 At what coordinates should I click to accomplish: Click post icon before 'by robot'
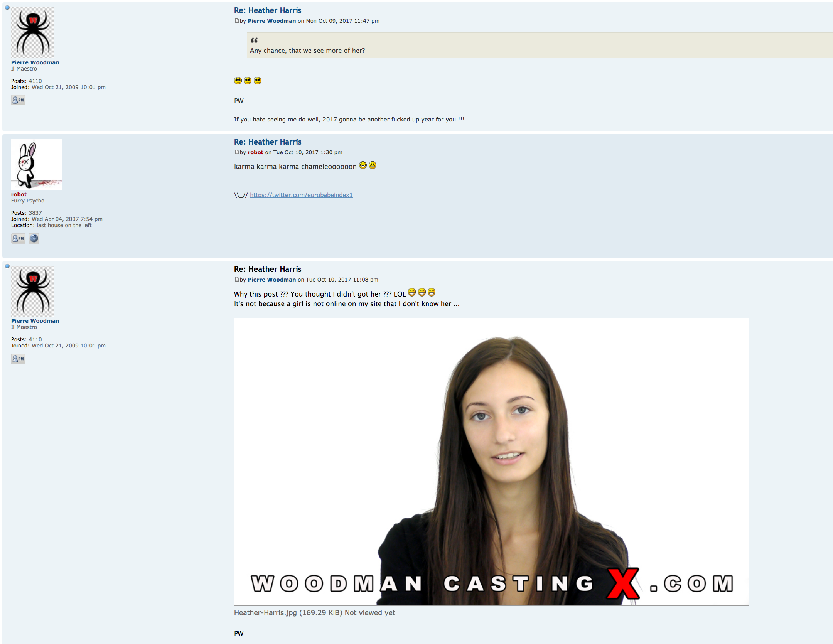(237, 152)
